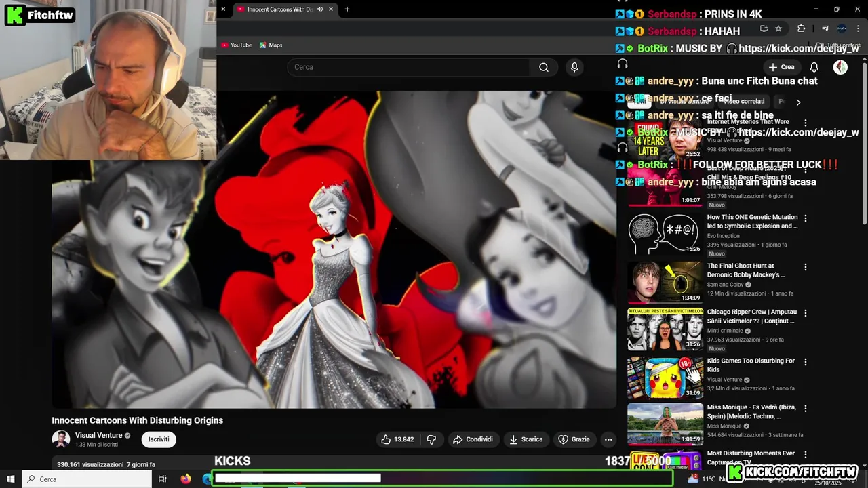This screenshot has height=488, width=868.
Task: Bookmark this page with the star icon
Action: click(778, 28)
